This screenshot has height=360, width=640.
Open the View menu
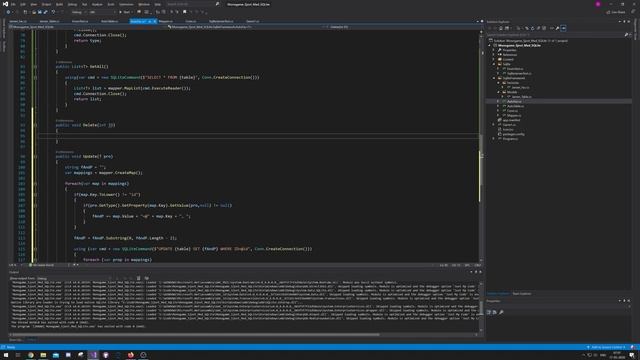pyautogui.click(x=34, y=4)
